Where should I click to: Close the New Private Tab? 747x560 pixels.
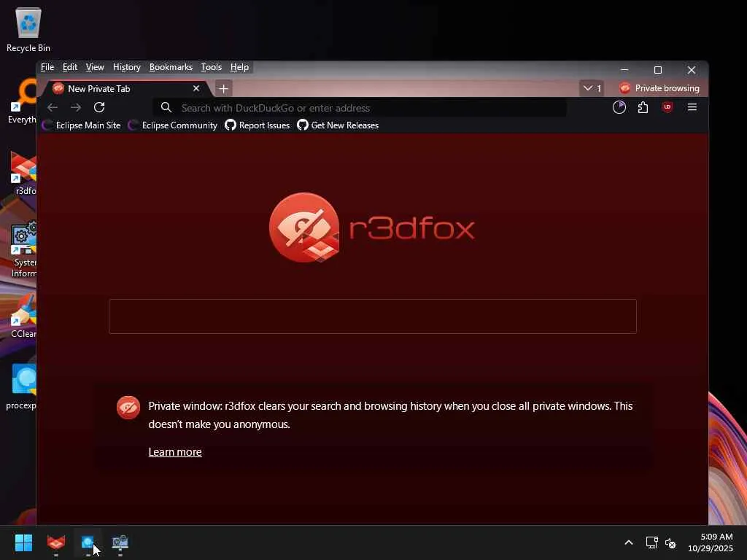click(196, 88)
